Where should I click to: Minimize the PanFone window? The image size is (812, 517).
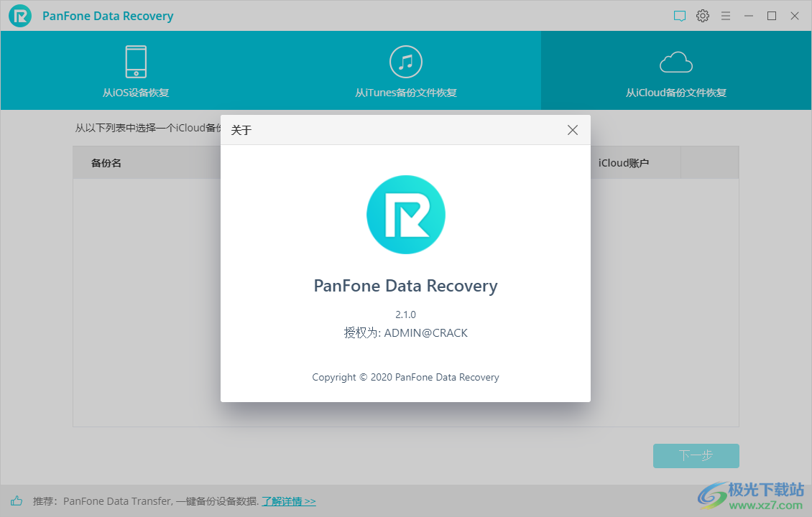[x=748, y=16]
